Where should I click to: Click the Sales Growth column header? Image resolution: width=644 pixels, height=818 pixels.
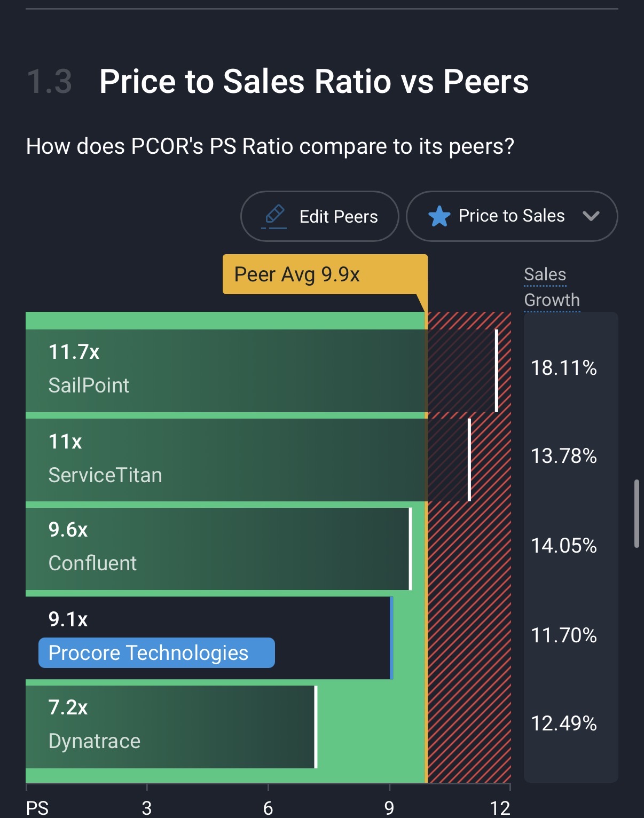552,287
